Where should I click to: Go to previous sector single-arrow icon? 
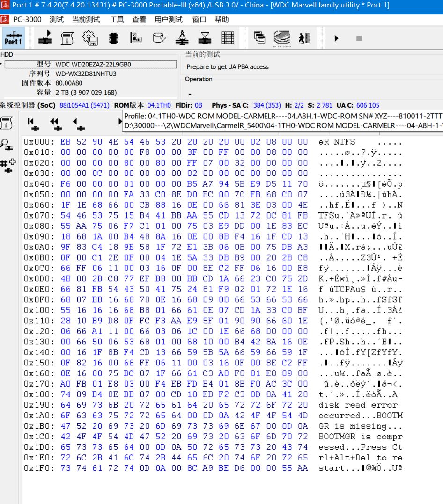pyautogui.click(x=79, y=124)
